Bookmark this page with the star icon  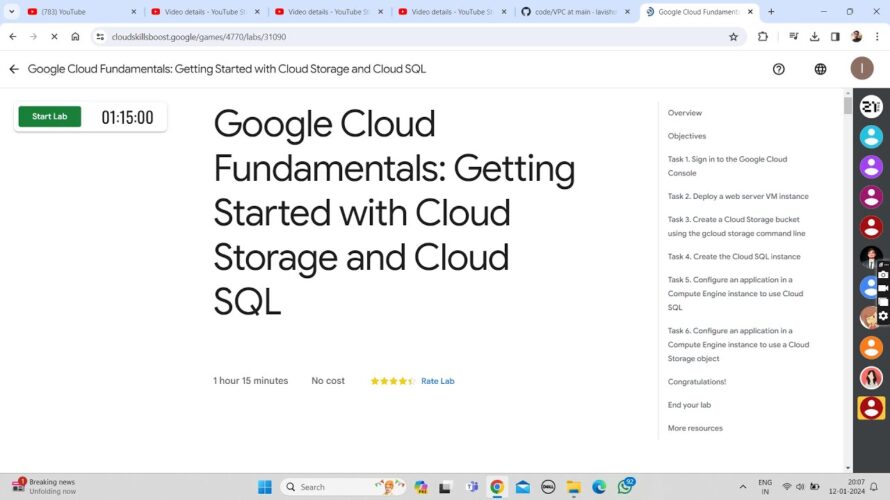pyautogui.click(x=733, y=37)
